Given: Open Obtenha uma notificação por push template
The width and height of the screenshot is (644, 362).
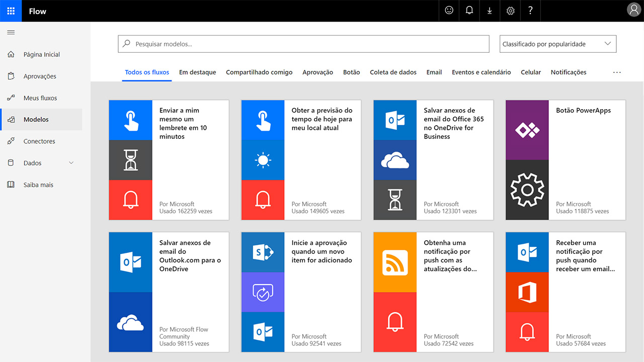Looking at the screenshot, I should click(x=450, y=255).
